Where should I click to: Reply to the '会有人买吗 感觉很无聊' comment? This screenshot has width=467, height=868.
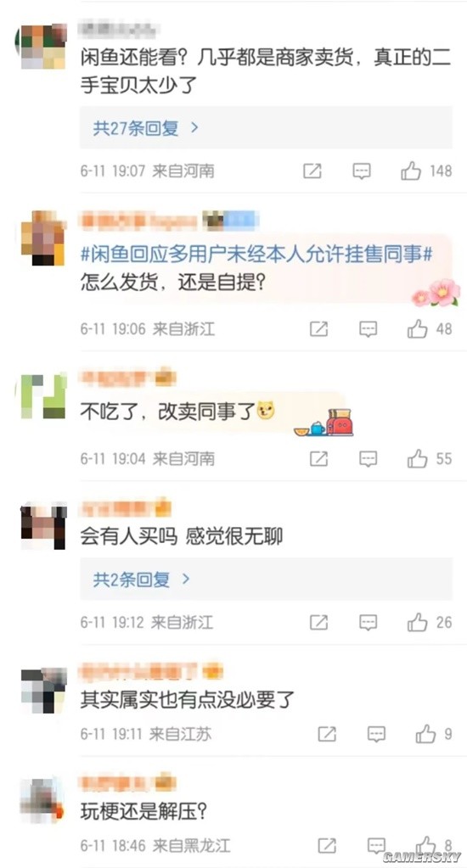[x=369, y=622]
